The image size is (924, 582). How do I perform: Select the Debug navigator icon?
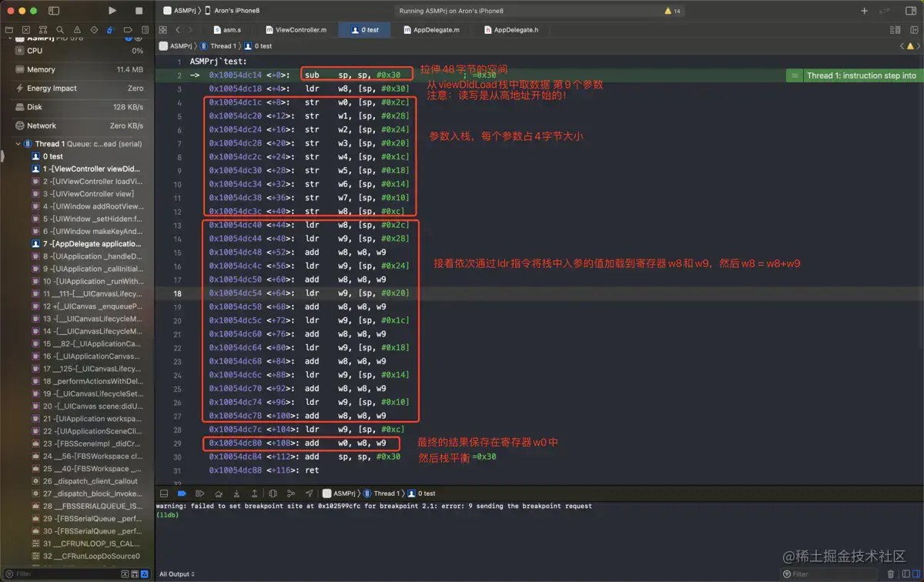[111, 30]
